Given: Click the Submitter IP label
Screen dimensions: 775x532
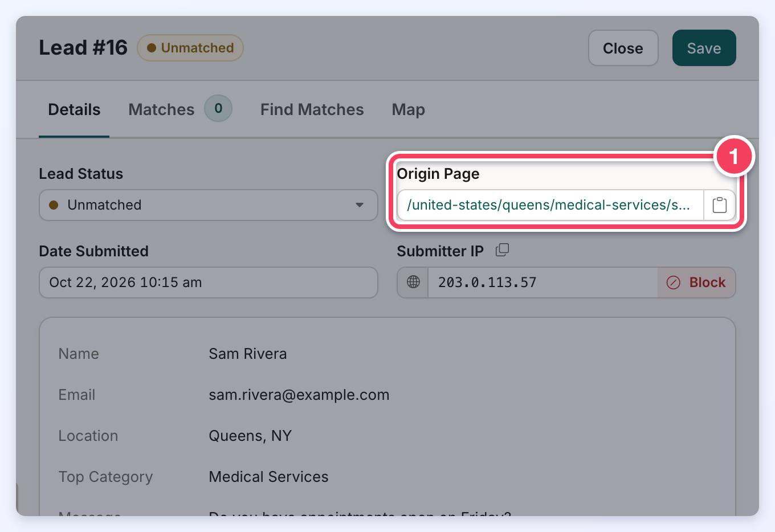Looking at the screenshot, I should 440,251.
